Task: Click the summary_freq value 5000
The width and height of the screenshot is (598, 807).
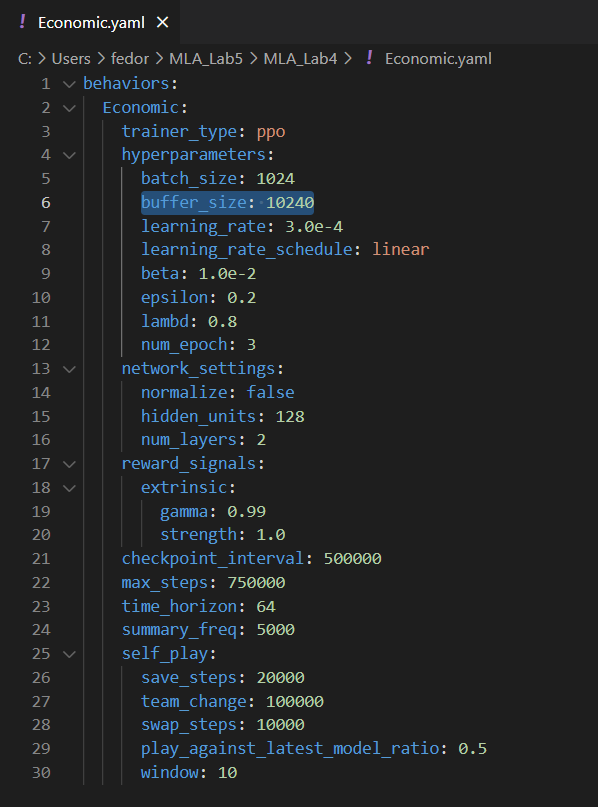Action: point(275,630)
